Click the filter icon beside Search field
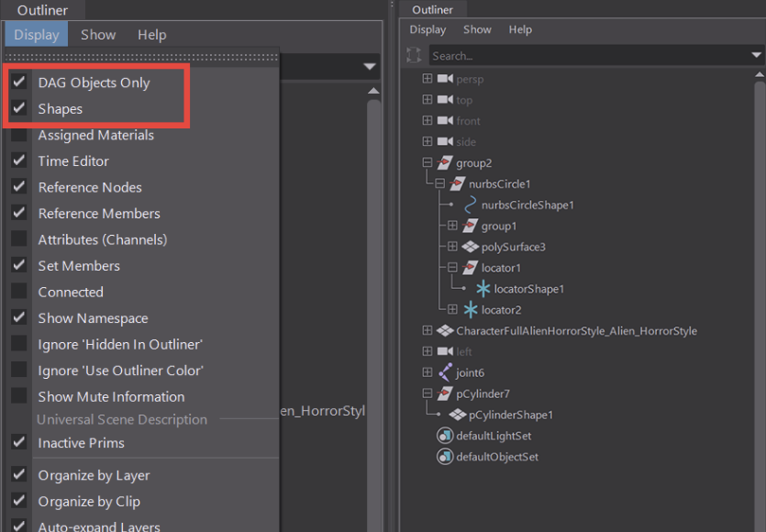Viewport: 766px width, 532px height. (x=414, y=55)
